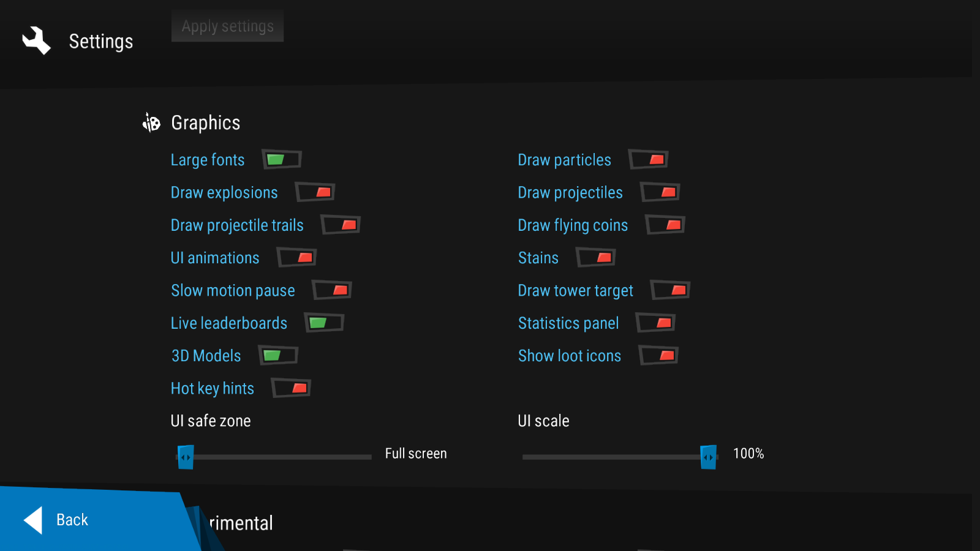Click the Settings wrench icon
Viewport: 980px width, 551px height.
pos(36,41)
